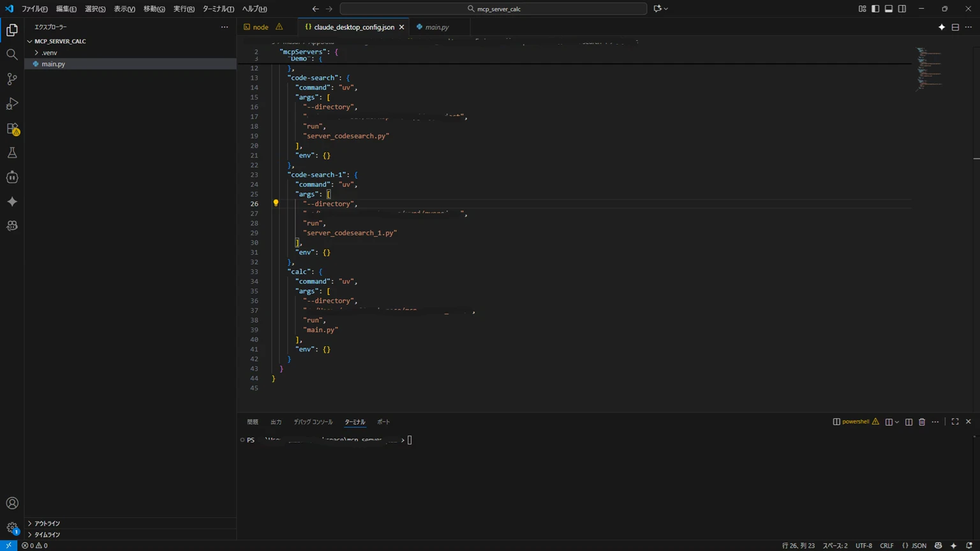Open the Run and Debug view
The image size is (980, 551).
[x=12, y=103]
